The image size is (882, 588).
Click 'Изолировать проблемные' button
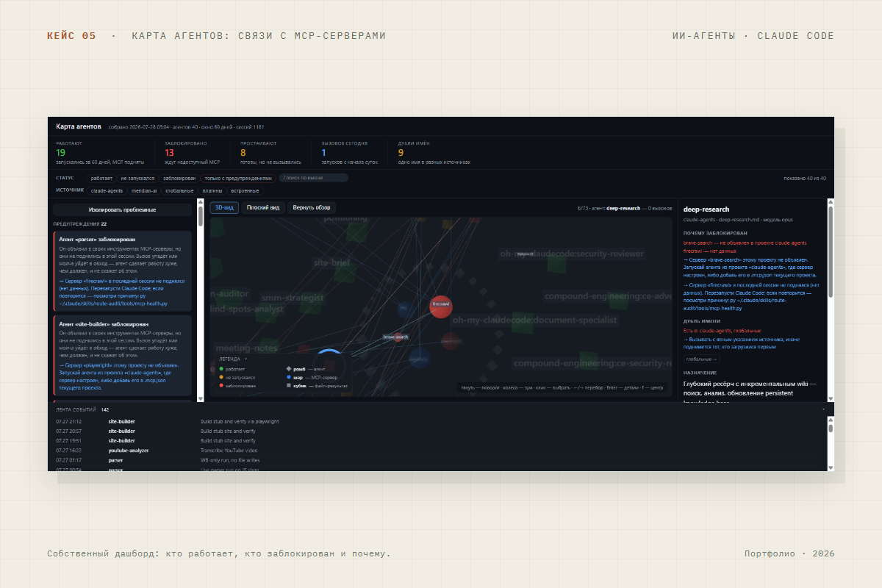click(x=123, y=210)
